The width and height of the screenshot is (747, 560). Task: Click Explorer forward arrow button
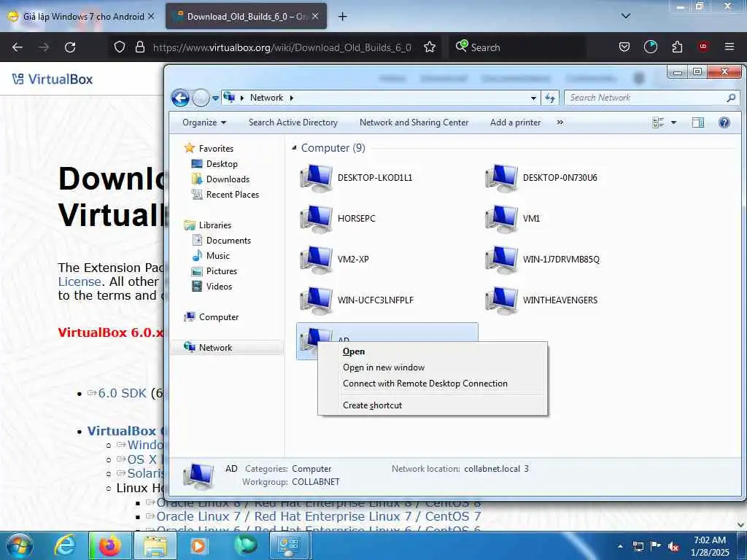(201, 98)
